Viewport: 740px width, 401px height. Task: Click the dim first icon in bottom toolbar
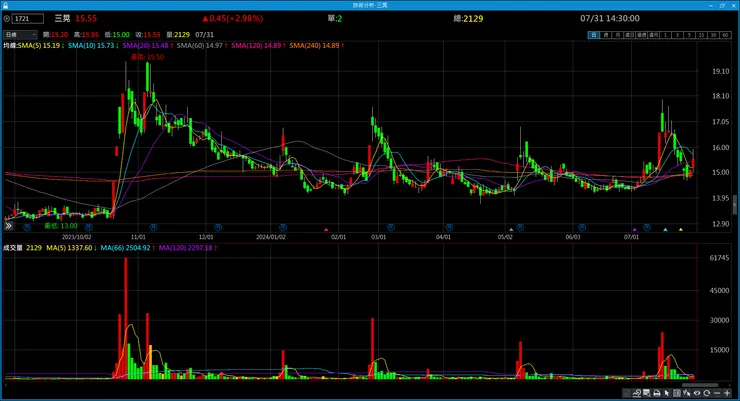[626, 393]
